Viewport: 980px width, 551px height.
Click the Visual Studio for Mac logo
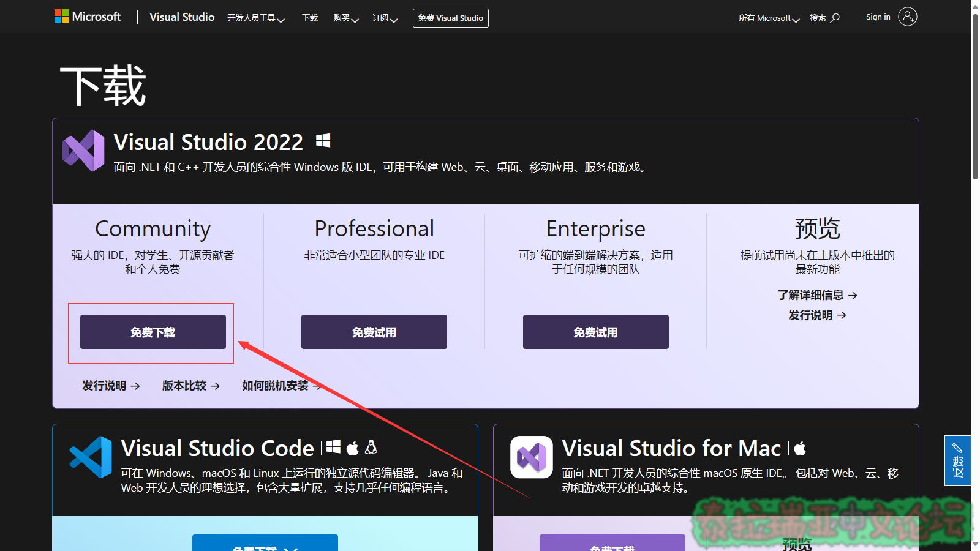(x=531, y=457)
